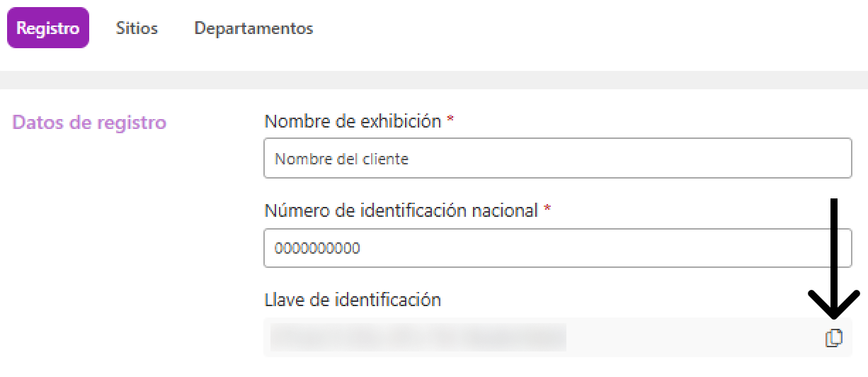This screenshot has width=868, height=377.
Task: Copy the identification key to clipboard
Action: tap(834, 339)
